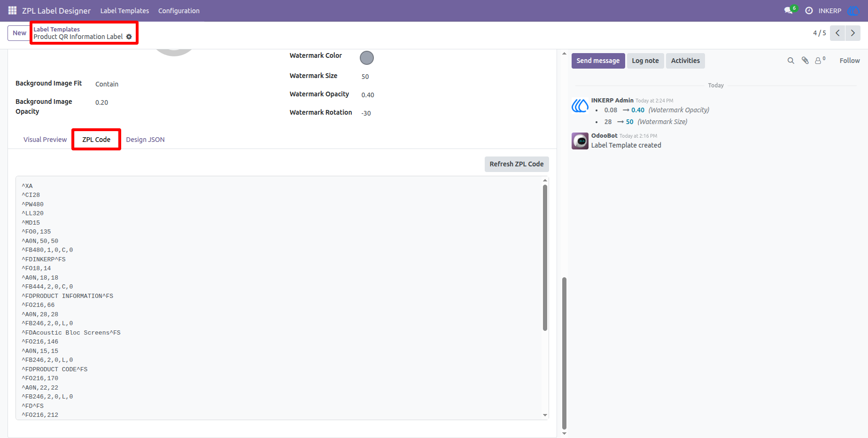Screen dimensions: 868x438
Task: Click the '^FDPRODUCT INFORMATION^FS' code line
Action: click(68, 296)
